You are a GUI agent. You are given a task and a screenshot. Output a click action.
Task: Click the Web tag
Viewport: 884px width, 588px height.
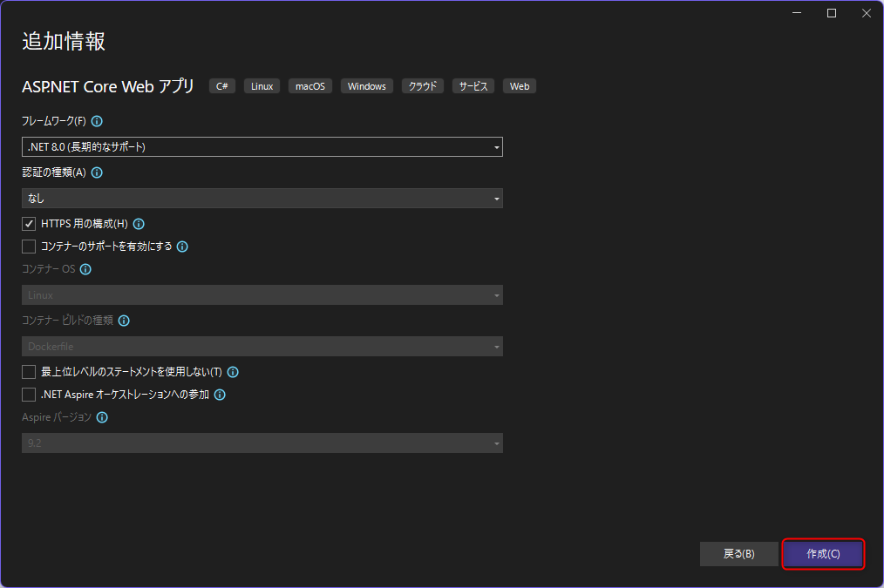pyautogui.click(x=520, y=86)
